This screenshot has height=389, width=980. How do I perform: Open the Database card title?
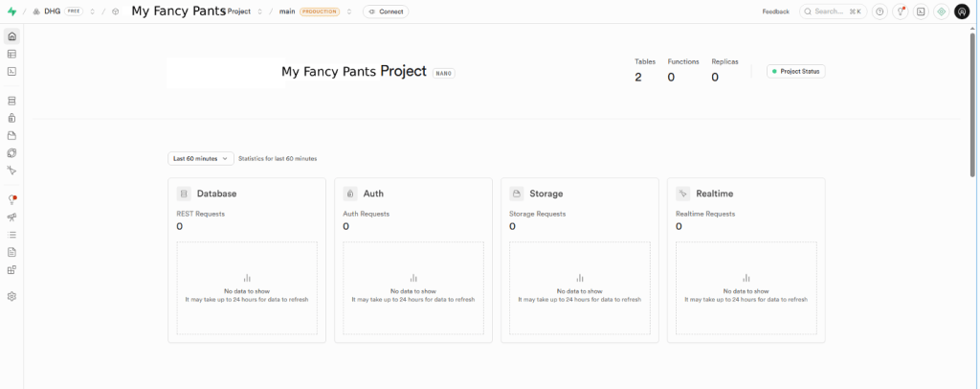coord(217,194)
